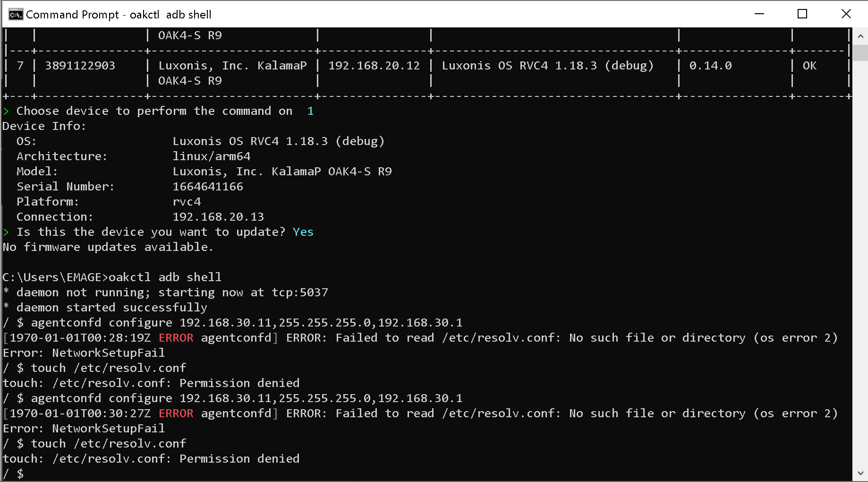Click the last empty '/ $' shell prompt
Screen dimensions: 868x482
coord(13,473)
